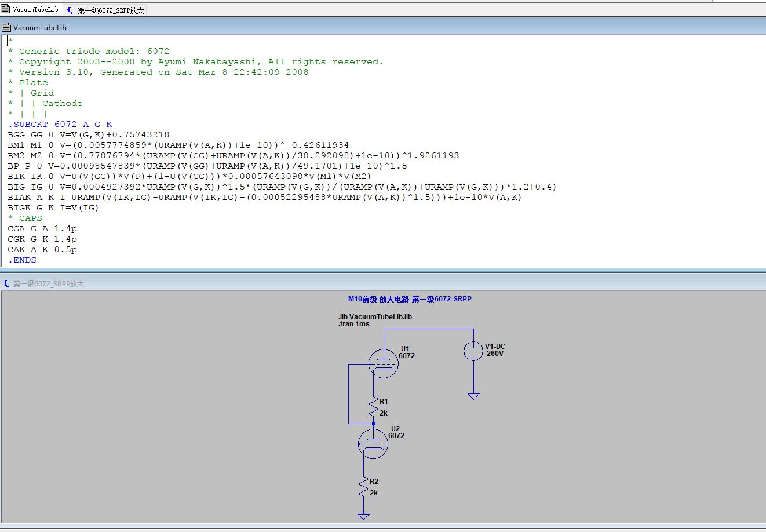This screenshot has height=532, width=766.
Task: Click the 'CAK A K 0.5p' line
Action: (42, 249)
